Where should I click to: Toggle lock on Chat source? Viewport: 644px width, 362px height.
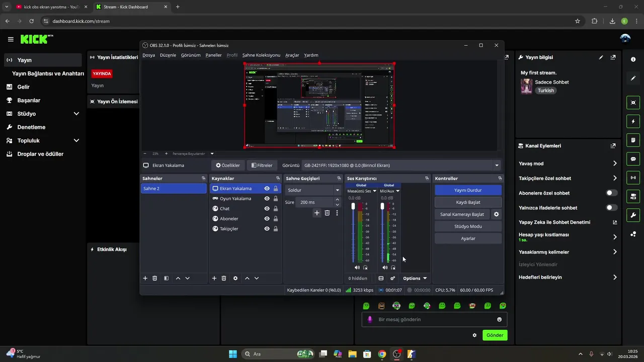click(276, 209)
